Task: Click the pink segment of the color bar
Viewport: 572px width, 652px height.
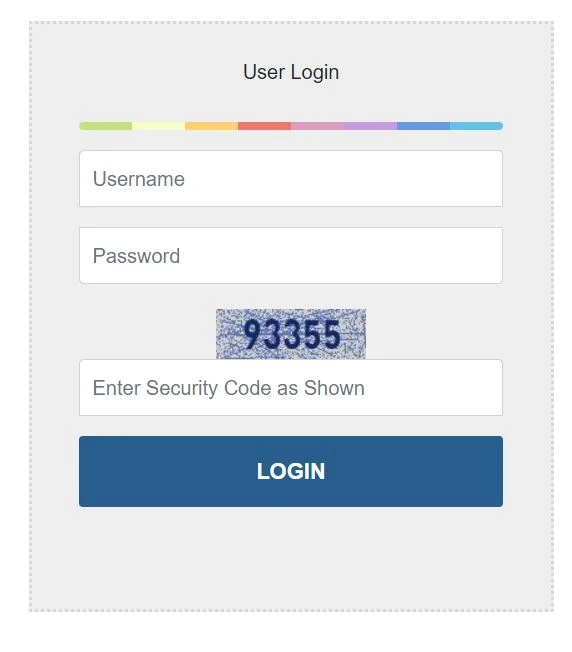Action: pyautogui.click(x=317, y=126)
